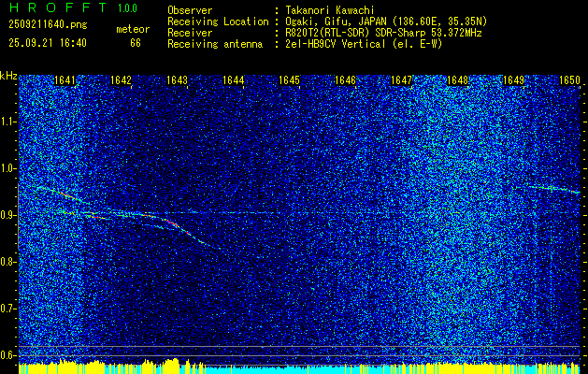Image resolution: width=588 pixels, height=374 pixels.
Task: Click the 1644 time marker
Action: point(234,80)
